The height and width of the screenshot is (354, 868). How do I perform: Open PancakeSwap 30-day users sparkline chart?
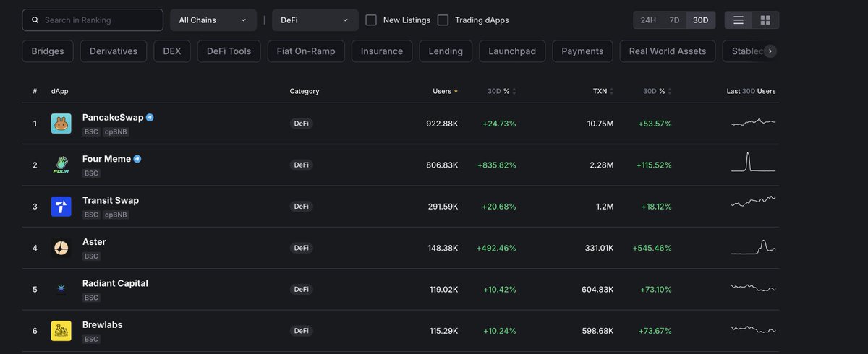point(753,122)
